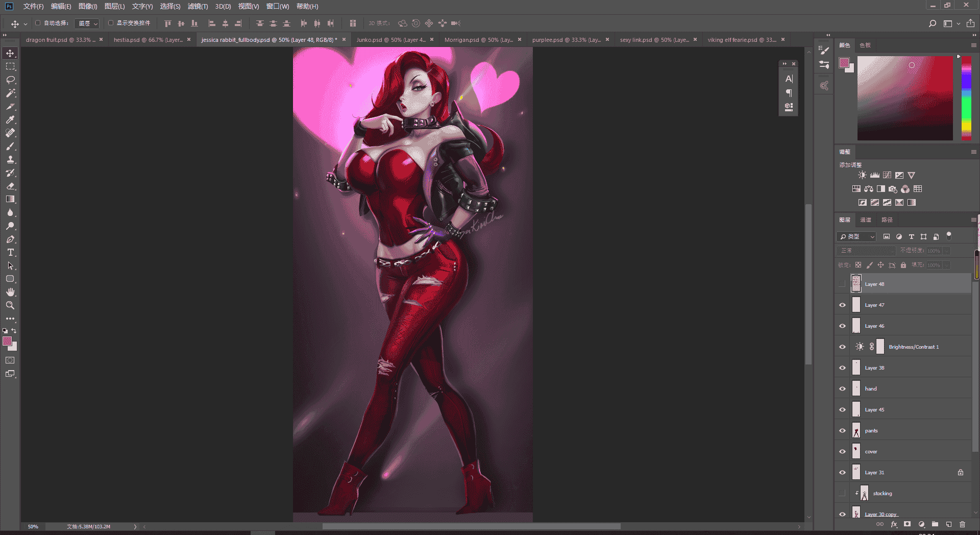Select the Lasso tool
This screenshot has width=980, height=535.
pos(10,80)
